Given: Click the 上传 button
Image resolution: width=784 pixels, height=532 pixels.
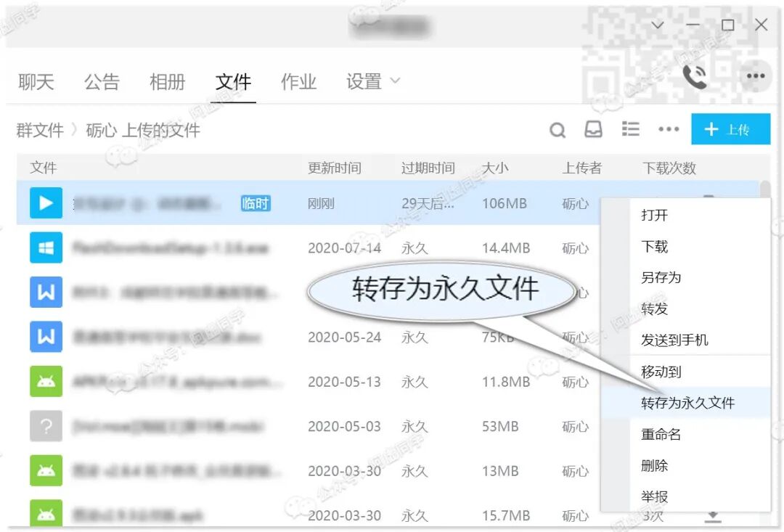Looking at the screenshot, I should click(730, 129).
